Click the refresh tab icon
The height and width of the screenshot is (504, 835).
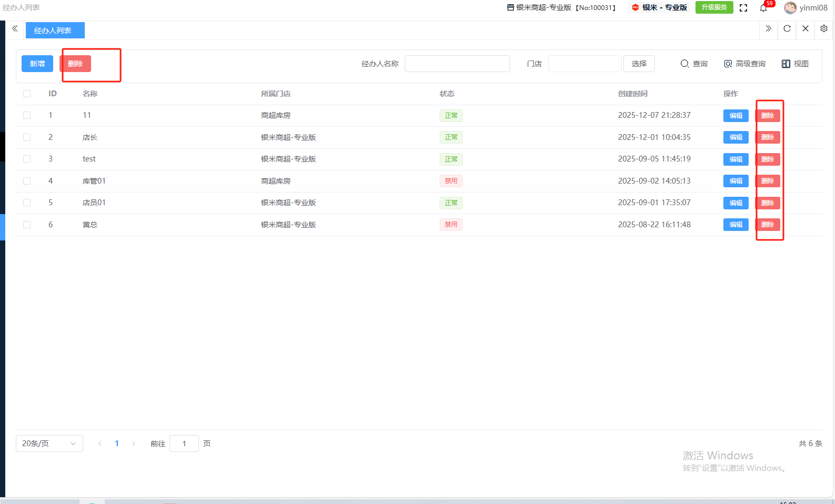(787, 29)
